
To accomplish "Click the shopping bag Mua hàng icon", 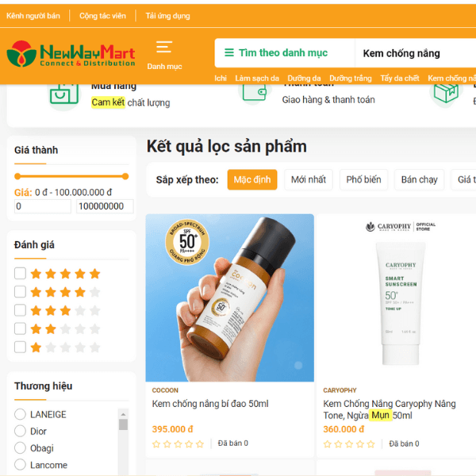I will click(64, 94).
